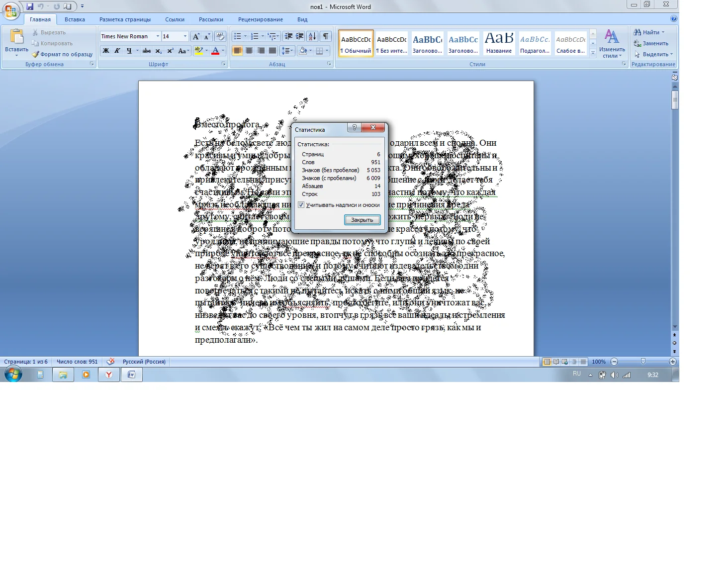Zoom in with the plus button

(673, 362)
